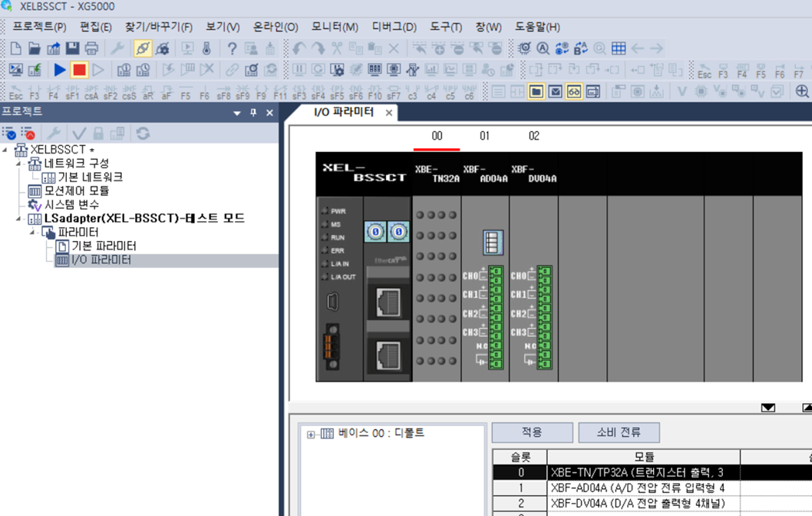Click the download icon with the green arrow
Viewport: 812px width, 516px height.
coord(35,69)
